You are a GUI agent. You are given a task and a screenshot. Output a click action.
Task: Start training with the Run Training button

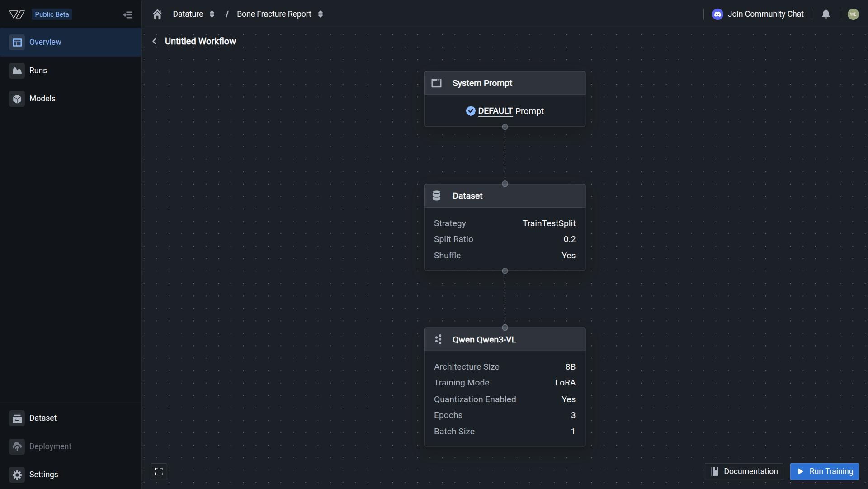coord(824,471)
